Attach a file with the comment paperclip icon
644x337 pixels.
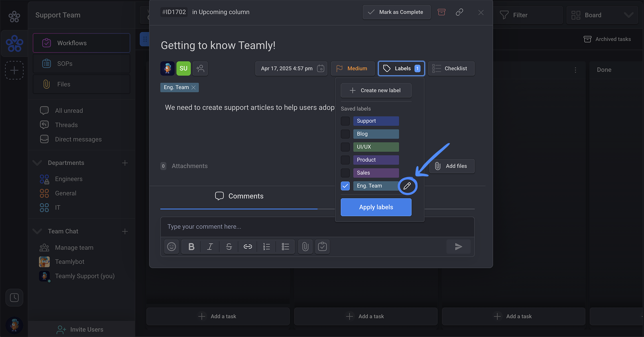[305, 247]
